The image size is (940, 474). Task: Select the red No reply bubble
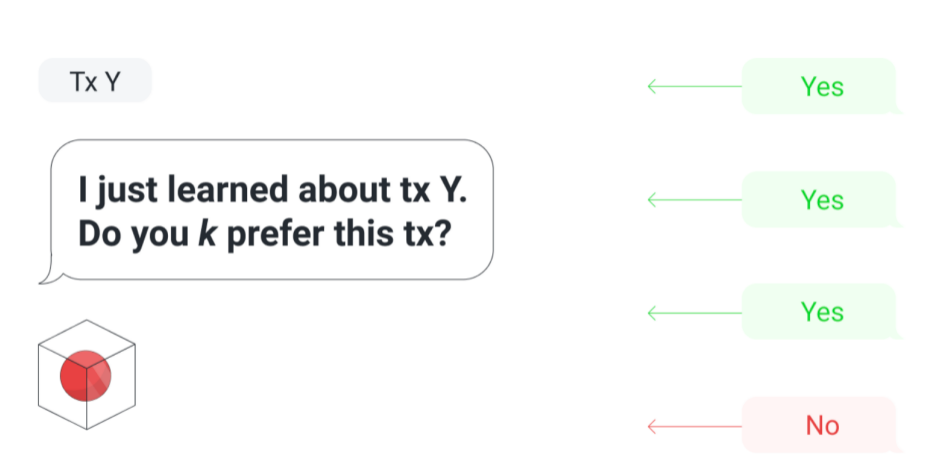(x=821, y=425)
